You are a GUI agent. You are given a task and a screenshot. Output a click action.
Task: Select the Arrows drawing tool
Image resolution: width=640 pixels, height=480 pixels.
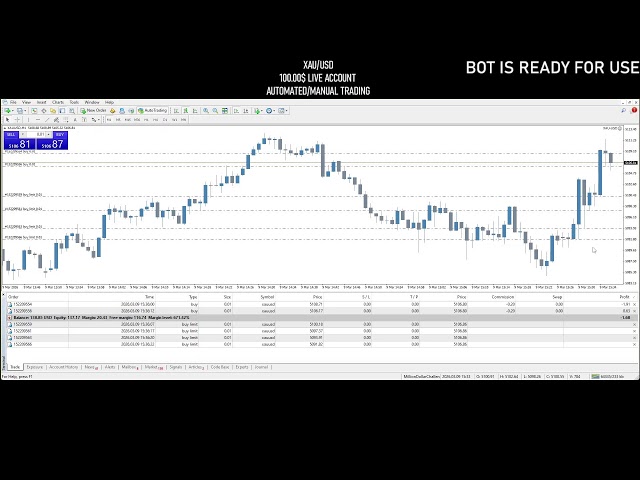click(93, 120)
